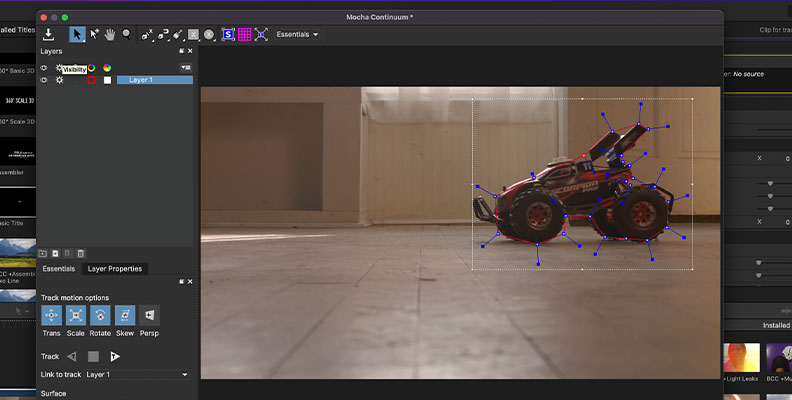The image size is (792, 400).
Task: Toggle visibility of all layers in header
Action: coord(44,68)
